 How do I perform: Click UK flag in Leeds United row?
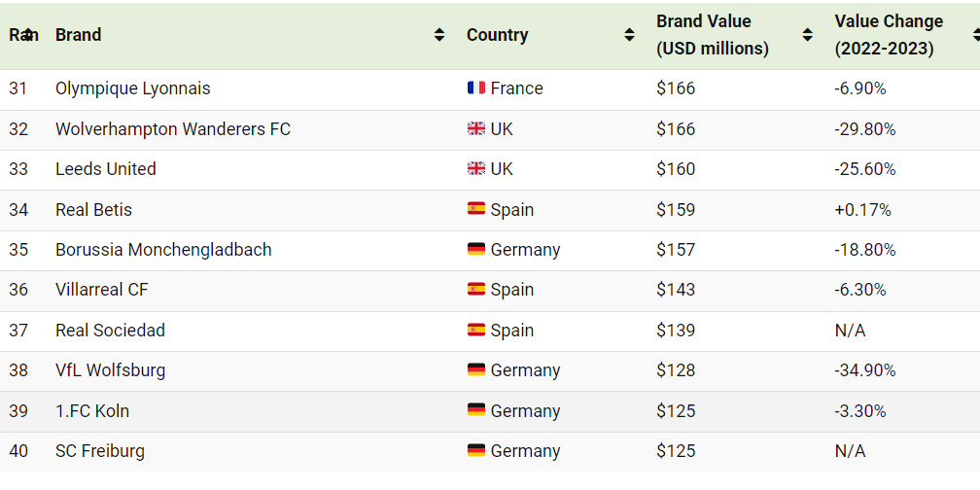(x=476, y=169)
